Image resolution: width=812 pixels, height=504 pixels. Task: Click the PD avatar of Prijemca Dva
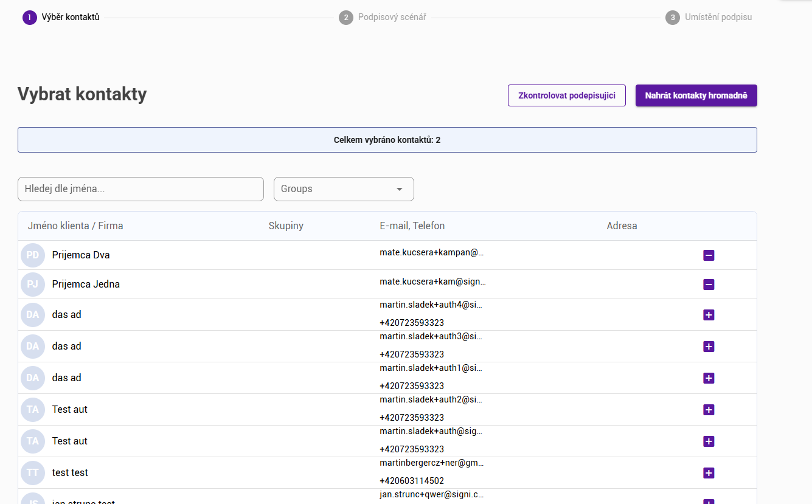click(x=33, y=255)
